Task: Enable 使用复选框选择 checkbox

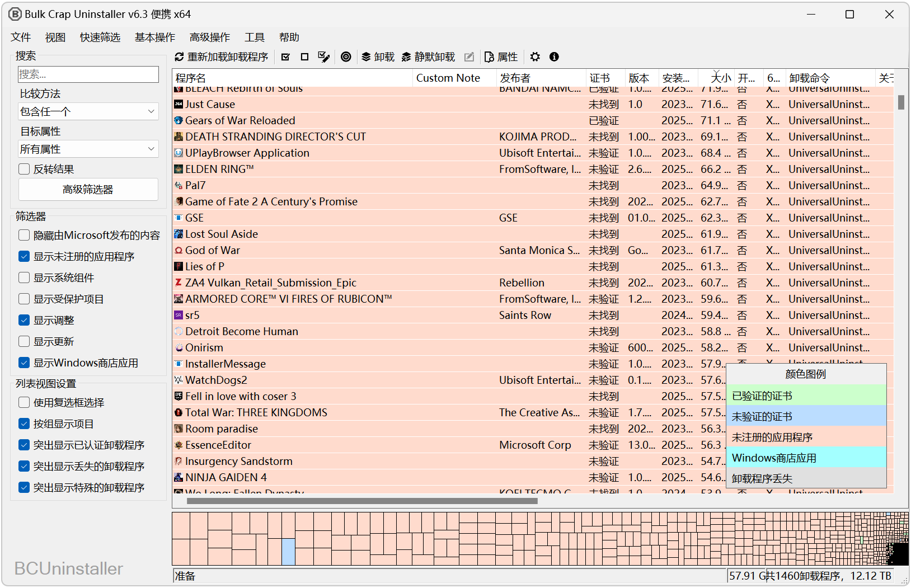Action: (x=24, y=402)
